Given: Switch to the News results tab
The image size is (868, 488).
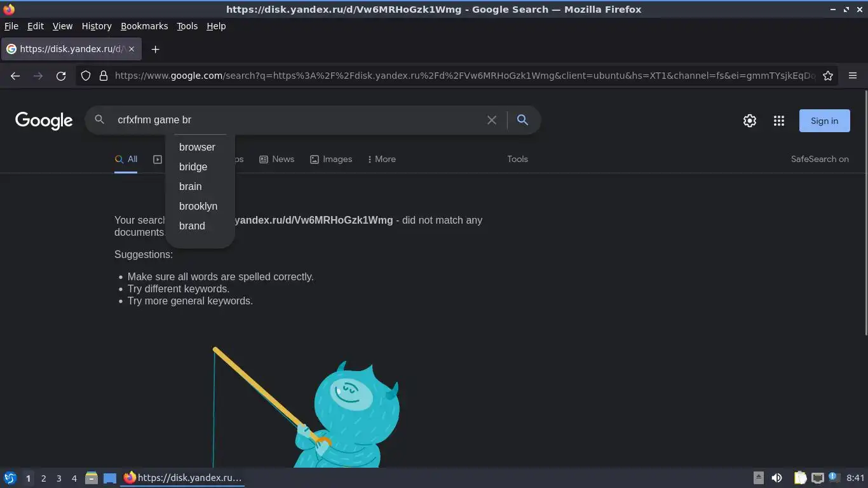Looking at the screenshot, I should (276, 159).
